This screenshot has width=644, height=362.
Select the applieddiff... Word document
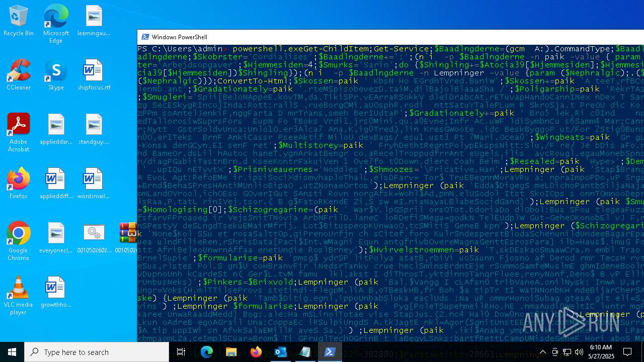pyautogui.click(x=56, y=184)
